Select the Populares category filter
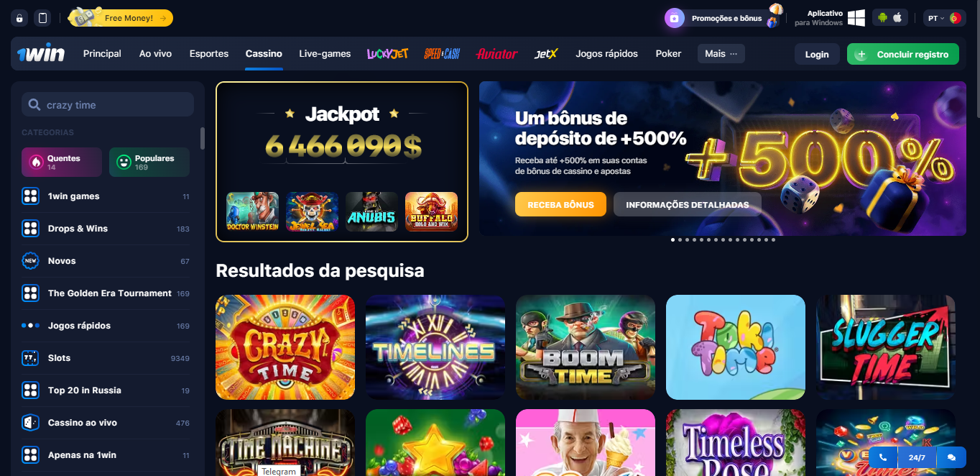The image size is (980, 476). click(149, 162)
